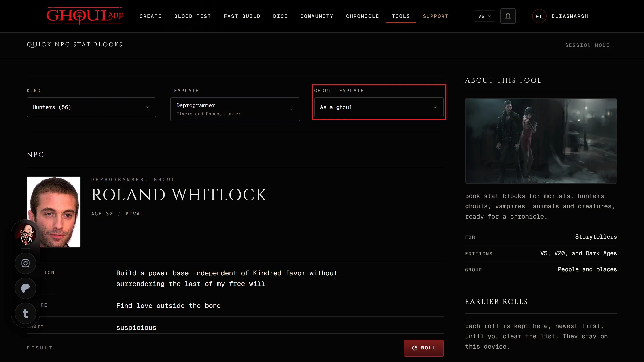Click the ELIASMARSH username
Viewport: 644px width, 362px height.
570,16
